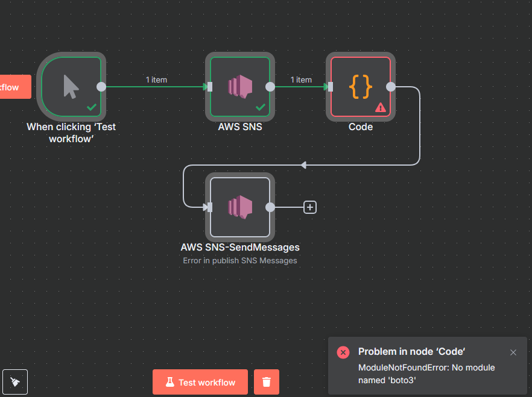Click the input connector of Code node
Screen dimensions: 532x397
[331, 87]
